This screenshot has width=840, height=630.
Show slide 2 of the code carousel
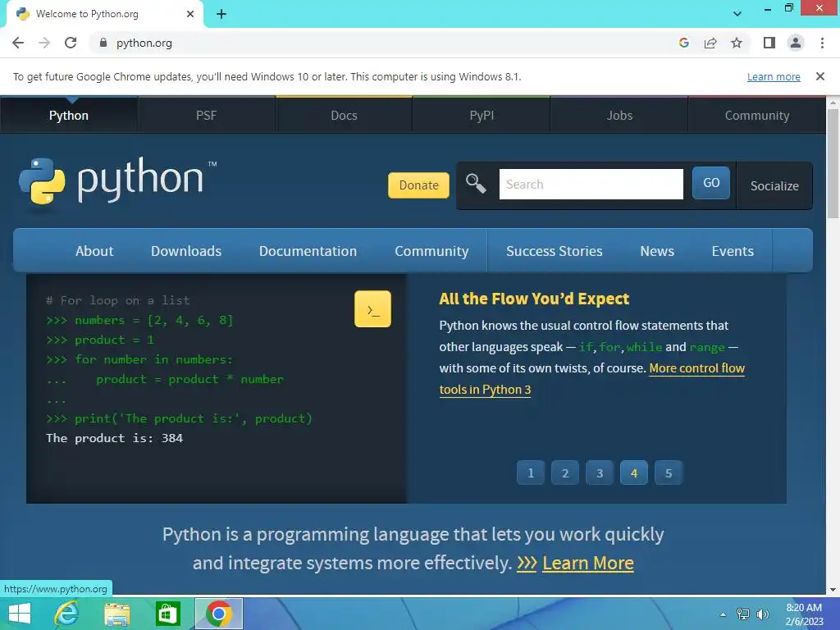tap(564, 473)
